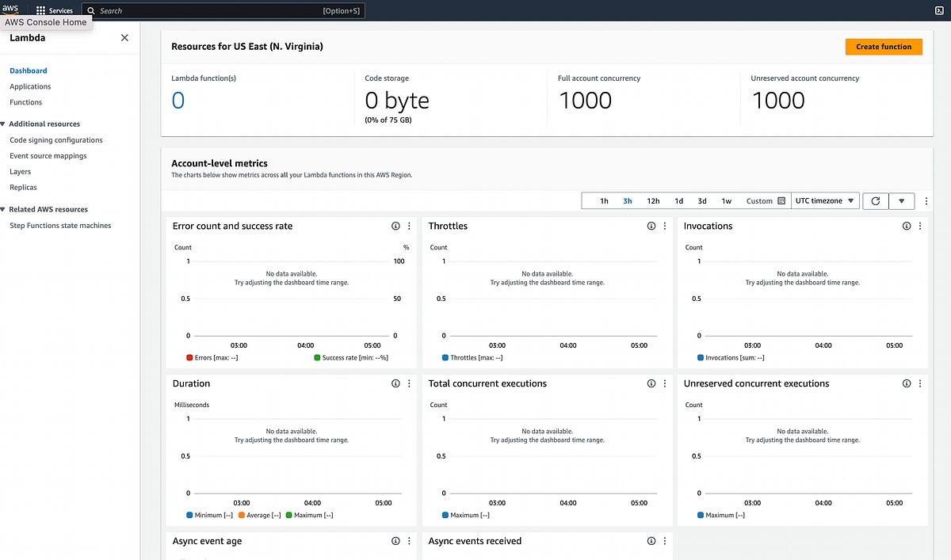Image resolution: width=951 pixels, height=560 pixels.
Task: Click the refresh icon above the metrics charts
Action: tap(875, 200)
